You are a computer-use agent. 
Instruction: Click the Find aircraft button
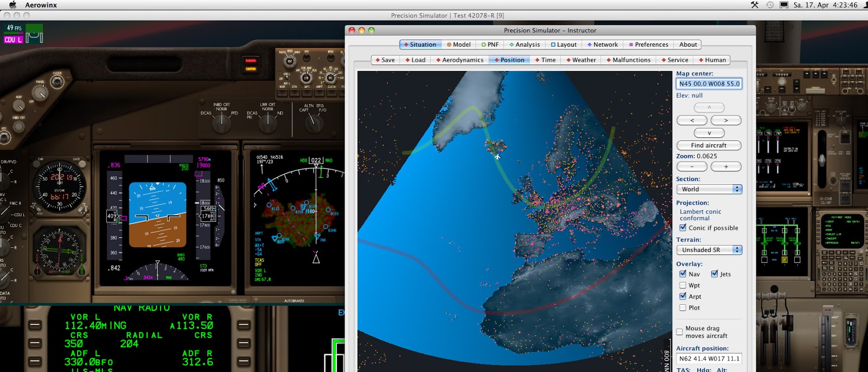pos(709,145)
